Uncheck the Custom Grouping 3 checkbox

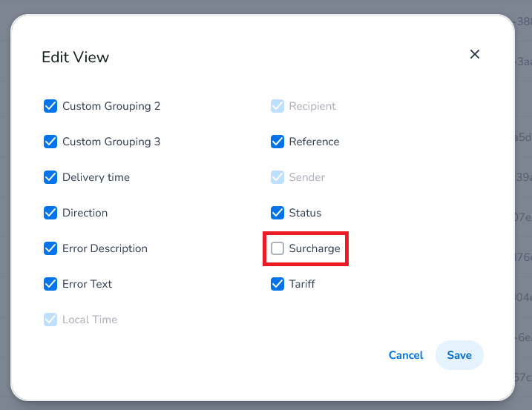tap(50, 142)
